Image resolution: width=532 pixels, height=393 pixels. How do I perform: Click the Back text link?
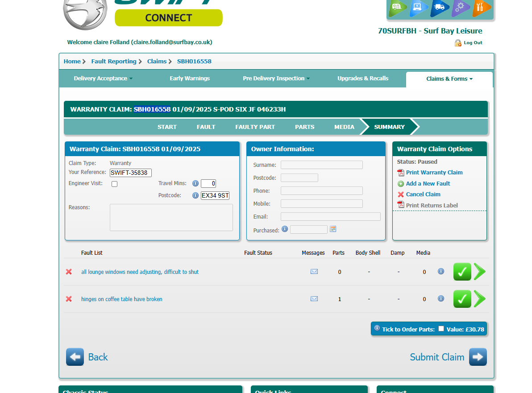pyautogui.click(x=98, y=357)
